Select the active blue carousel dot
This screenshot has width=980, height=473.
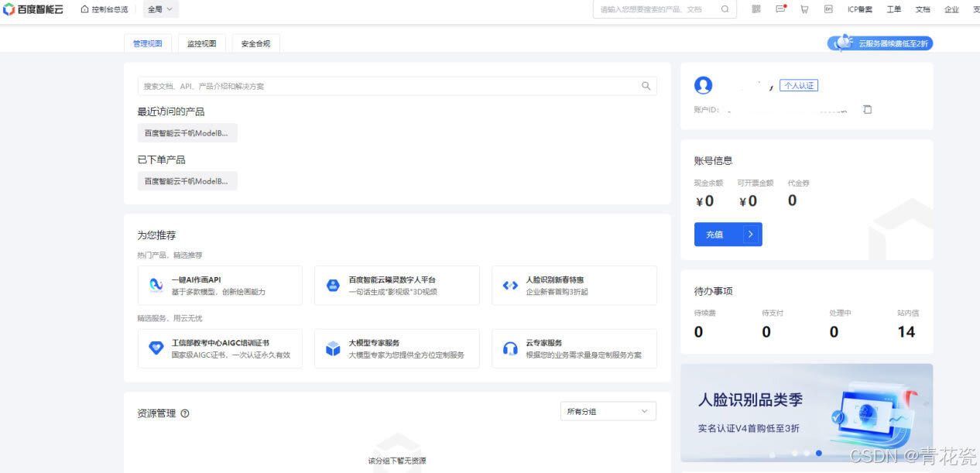click(818, 453)
